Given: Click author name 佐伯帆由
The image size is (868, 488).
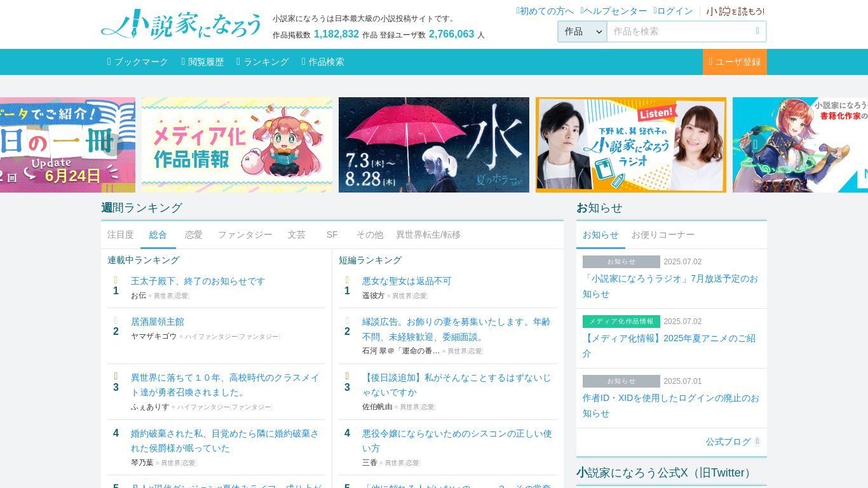Looking at the screenshot, I should click(377, 407).
